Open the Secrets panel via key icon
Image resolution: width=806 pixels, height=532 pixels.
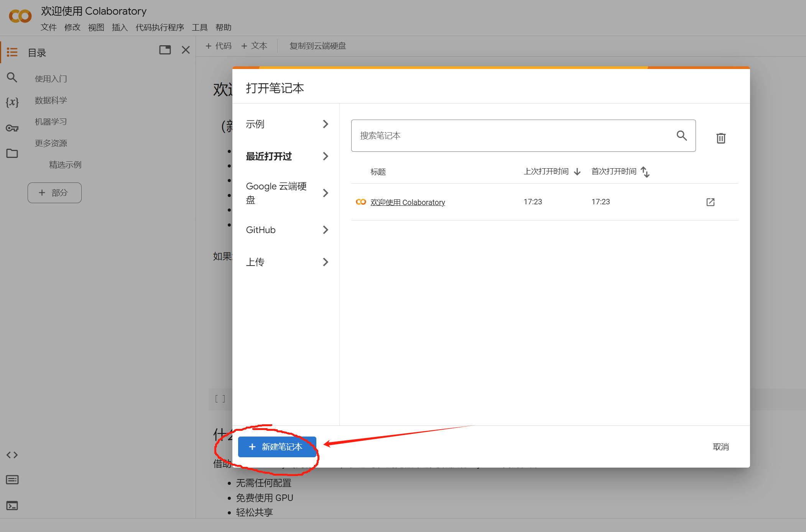pyautogui.click(x=12, y=128)
